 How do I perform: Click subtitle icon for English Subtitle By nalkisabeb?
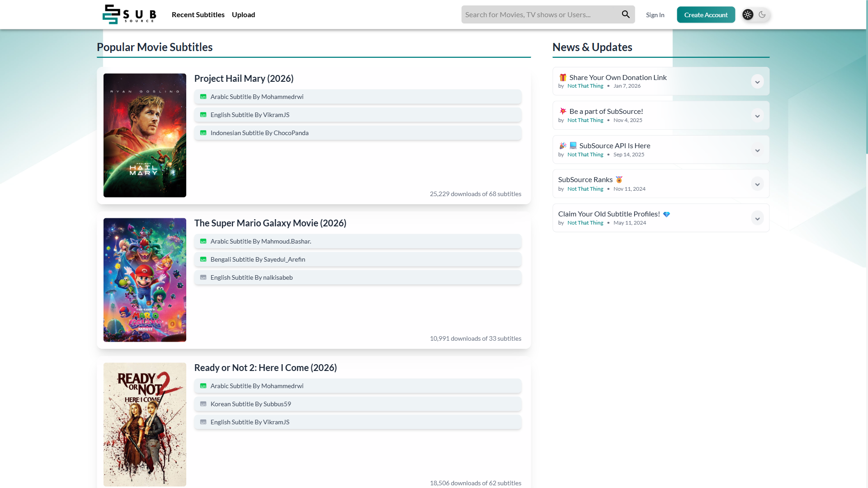tap(203, 277)
